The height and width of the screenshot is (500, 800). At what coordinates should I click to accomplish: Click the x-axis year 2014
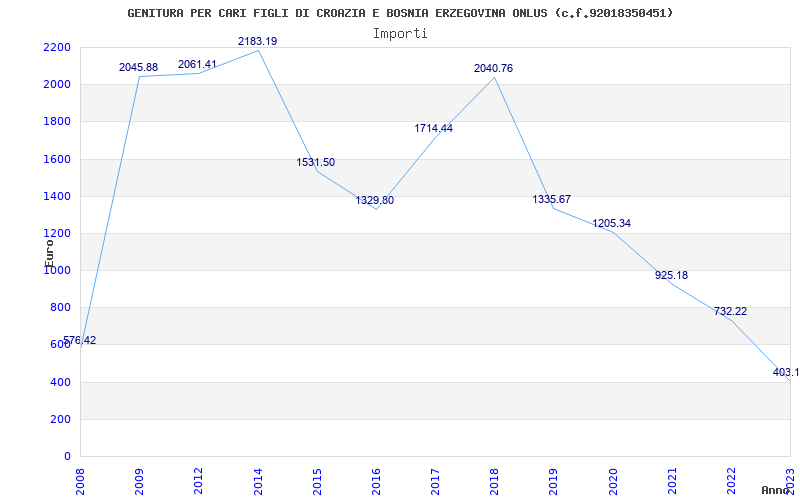click(258, 481)
